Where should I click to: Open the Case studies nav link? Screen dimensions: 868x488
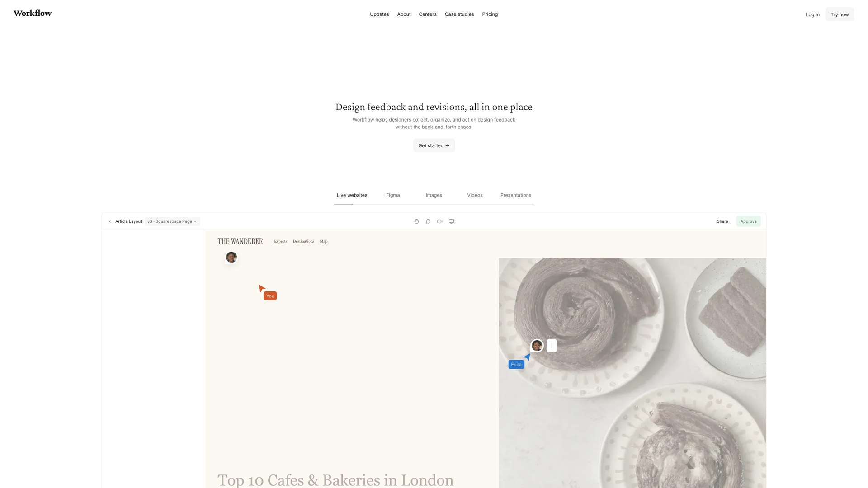click(x=459, y=14)
